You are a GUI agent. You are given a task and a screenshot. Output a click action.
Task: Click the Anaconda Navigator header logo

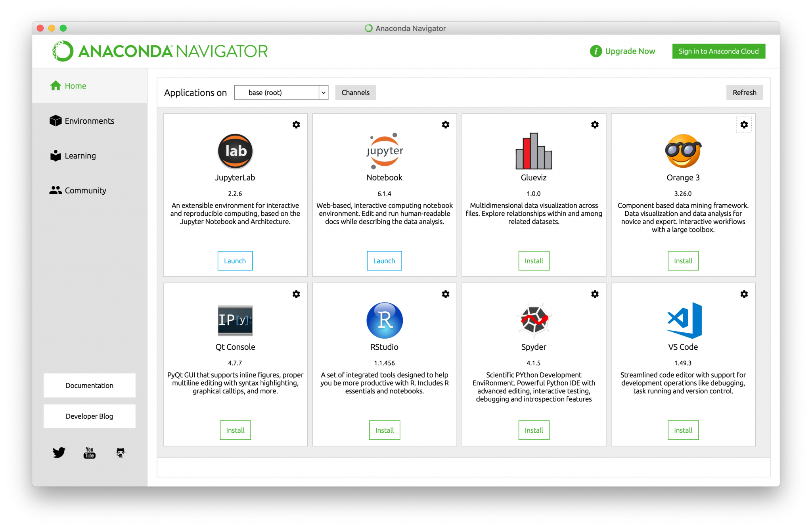pyautogui.click(x=160, y=51)
